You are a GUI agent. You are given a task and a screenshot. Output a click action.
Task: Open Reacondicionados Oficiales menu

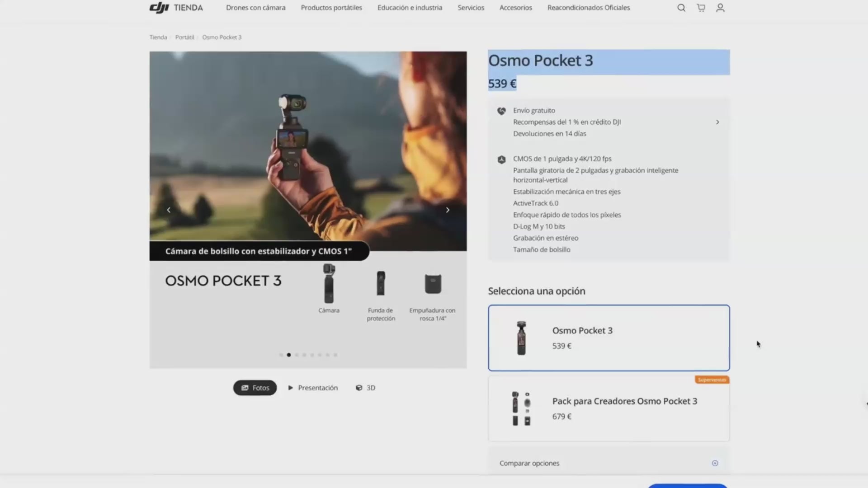tap(589, 8)
